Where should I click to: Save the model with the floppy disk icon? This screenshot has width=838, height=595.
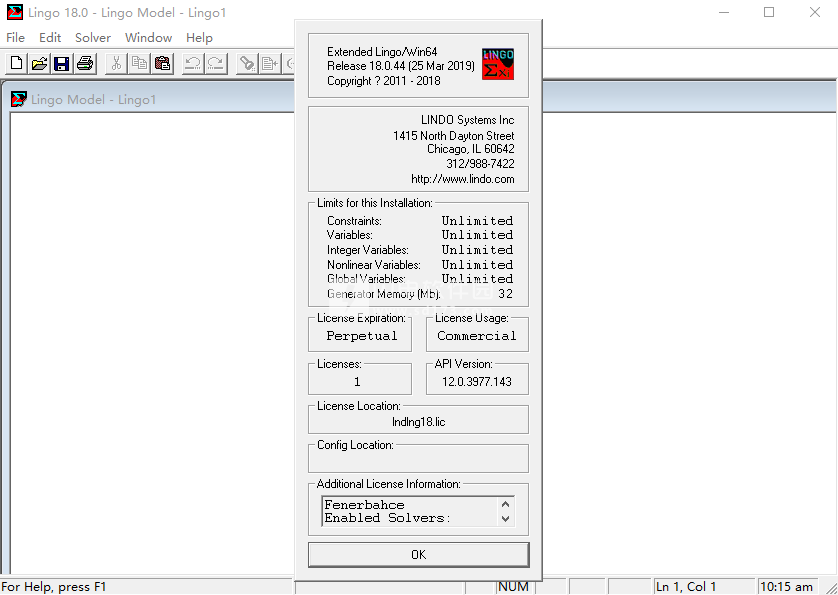tap(62, 64)
